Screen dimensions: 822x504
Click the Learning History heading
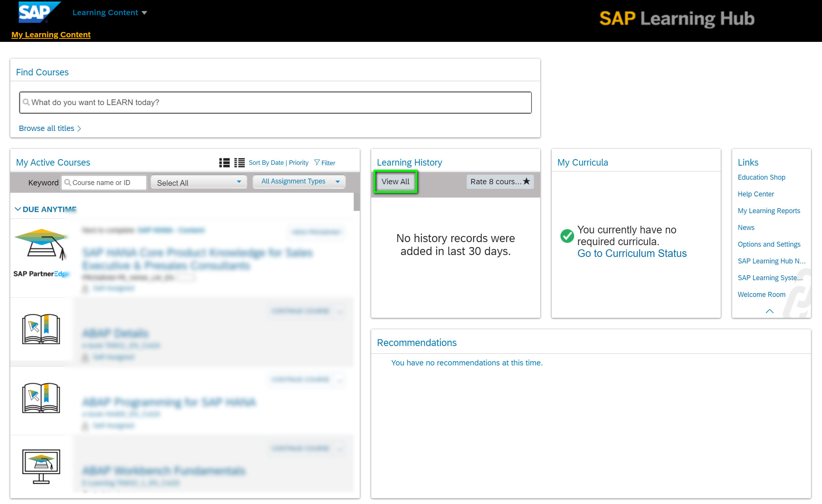[409, 163]
